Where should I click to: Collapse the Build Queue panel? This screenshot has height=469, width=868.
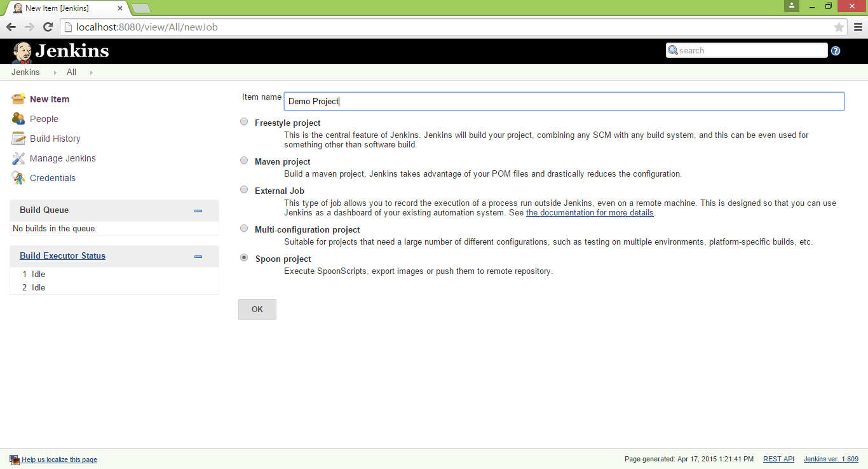point(198,211)
